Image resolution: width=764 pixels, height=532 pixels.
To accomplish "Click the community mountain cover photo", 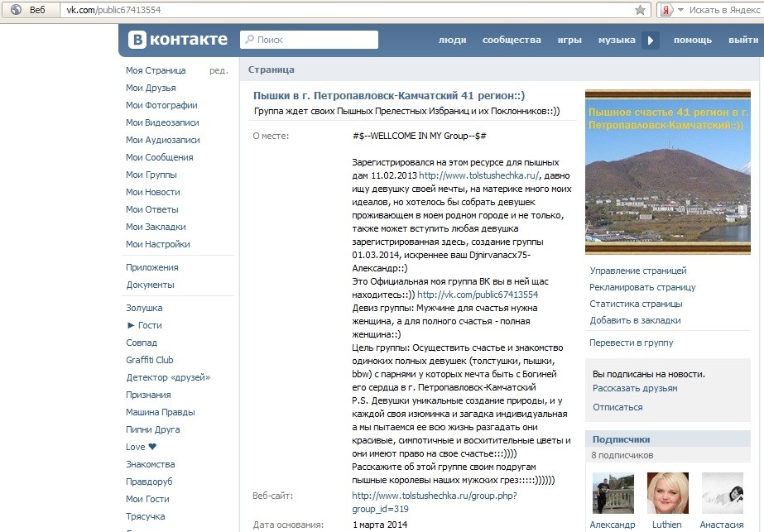I will (667, 172).
